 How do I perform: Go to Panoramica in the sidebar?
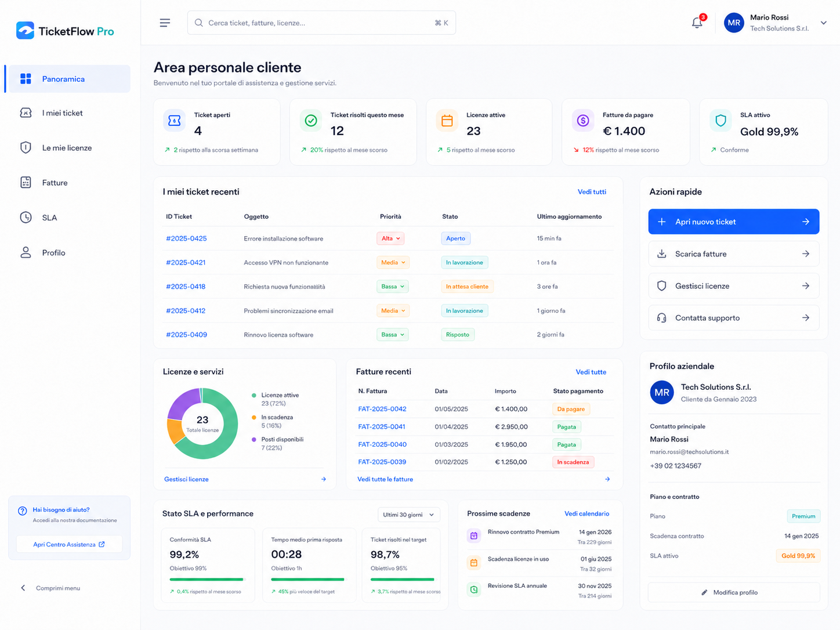coord(69,79)
